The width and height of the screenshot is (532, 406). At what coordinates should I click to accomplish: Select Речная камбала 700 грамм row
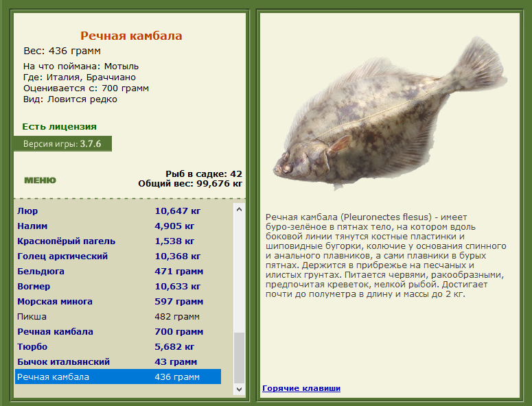118,331
